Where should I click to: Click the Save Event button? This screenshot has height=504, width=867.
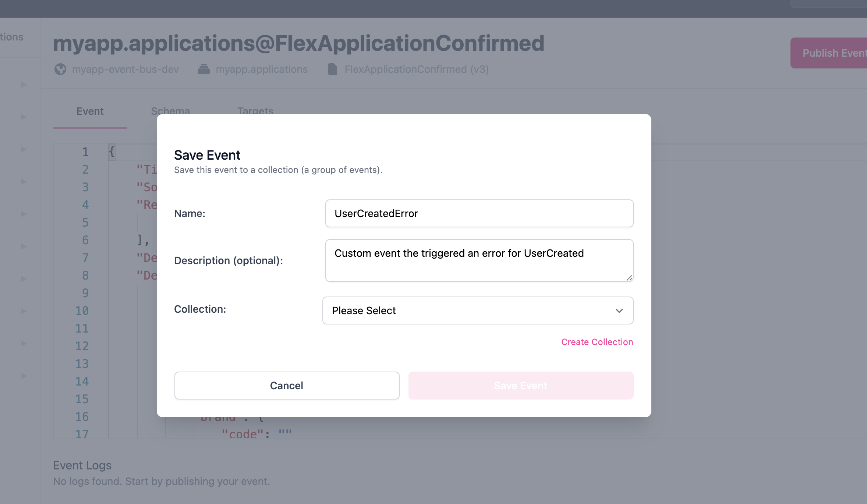(x=521, y=386)
